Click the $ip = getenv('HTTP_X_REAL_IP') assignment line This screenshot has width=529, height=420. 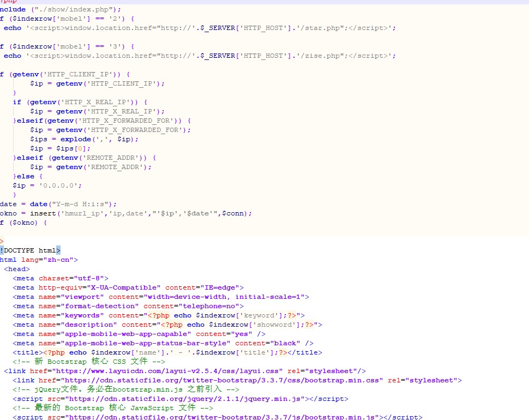97,111
